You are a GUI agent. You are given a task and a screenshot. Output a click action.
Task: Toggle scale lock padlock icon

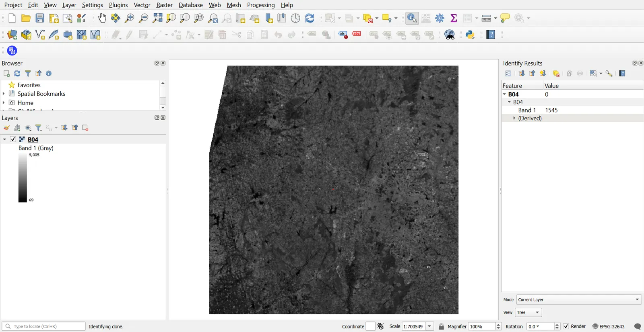click(442, 326)
